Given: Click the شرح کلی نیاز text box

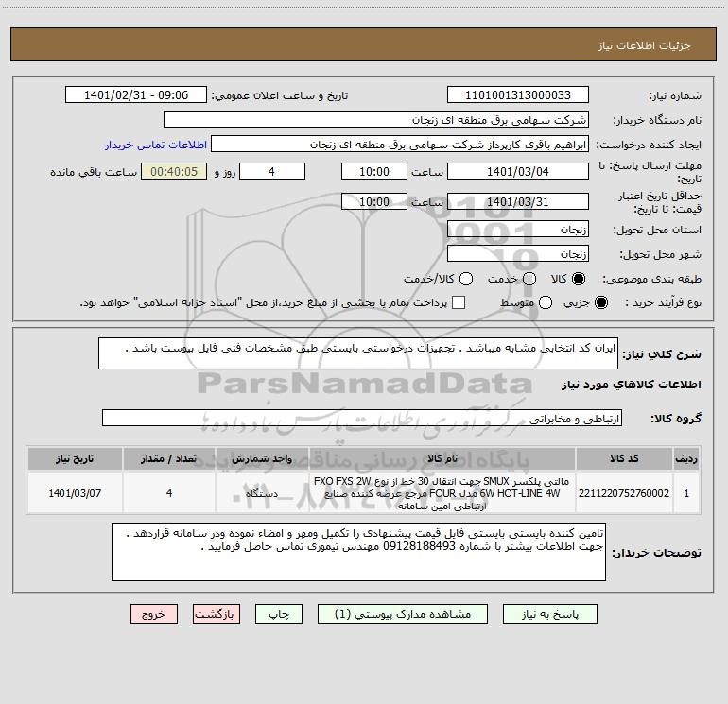Looking at the screenshot, I should click(x=358, y=353).
